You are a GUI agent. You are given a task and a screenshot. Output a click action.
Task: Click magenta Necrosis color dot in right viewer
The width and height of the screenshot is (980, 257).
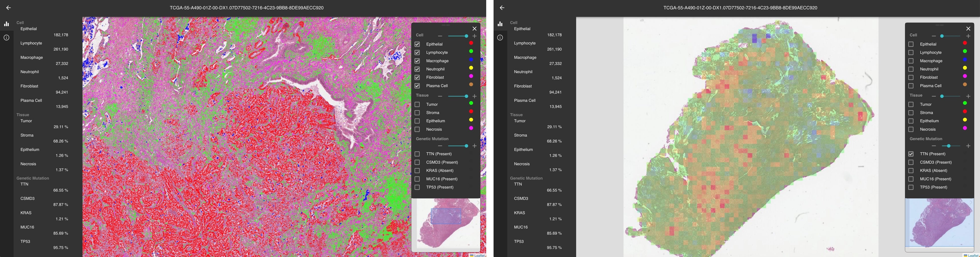click(965, 128)
